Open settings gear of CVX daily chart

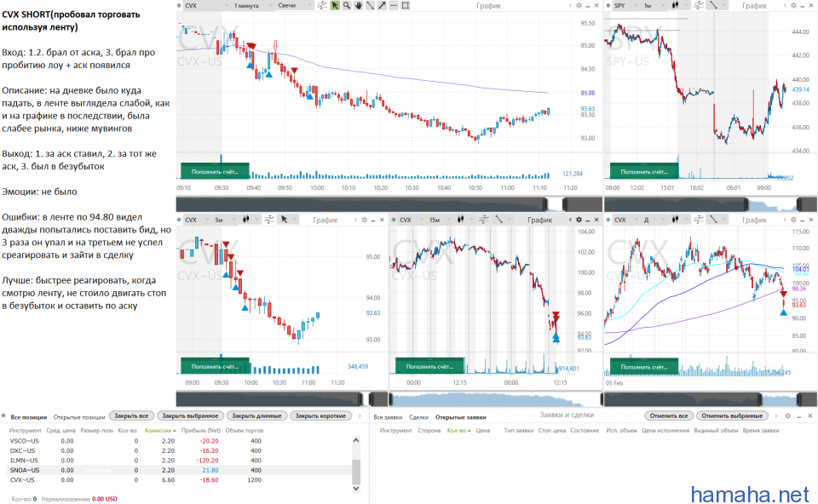[x=793, y=220]
